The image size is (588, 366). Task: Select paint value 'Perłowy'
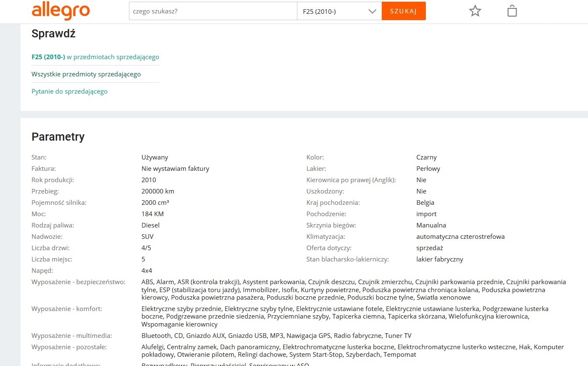(x=428, y=169)
